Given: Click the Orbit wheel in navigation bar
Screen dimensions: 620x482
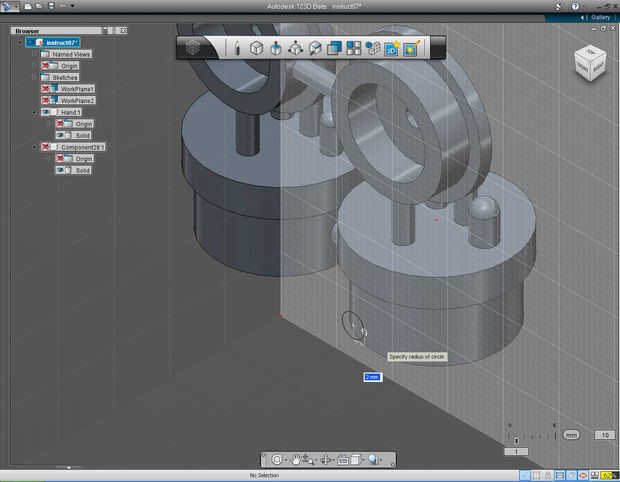Looking at the screenshot, I should pyautogui.click(x=277, y=459).
